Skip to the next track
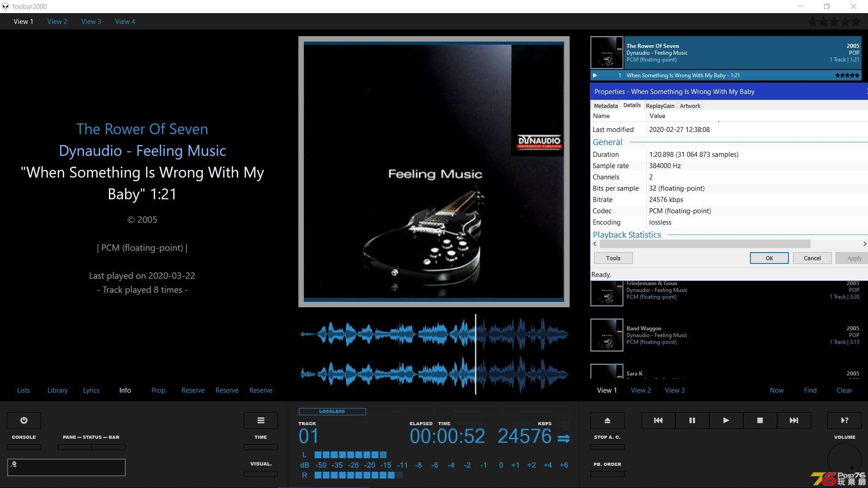Image resolution: width=868 pixels, height=488 pixels. click(x=794, y=420)
